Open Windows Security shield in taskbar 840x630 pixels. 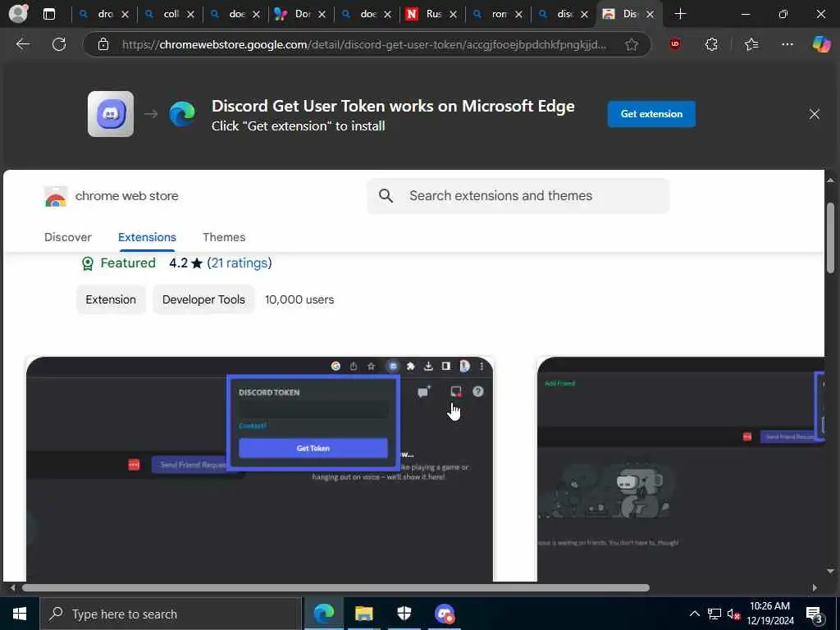(404, 614)
